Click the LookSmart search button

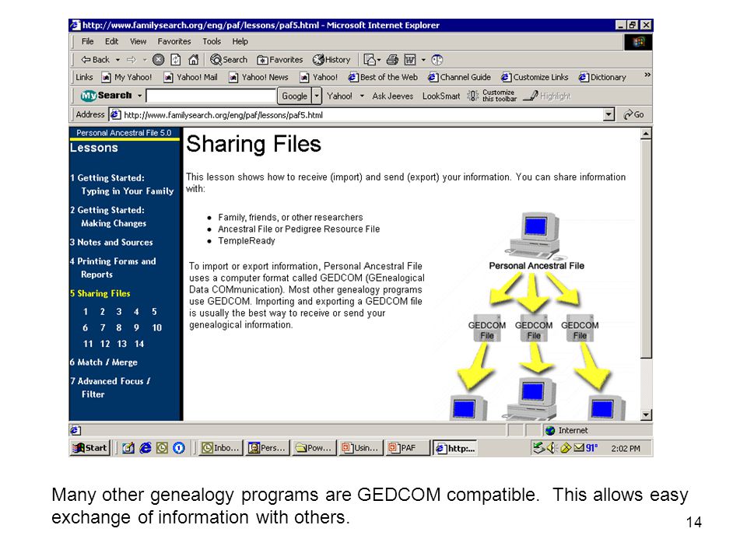click(441, 96)
